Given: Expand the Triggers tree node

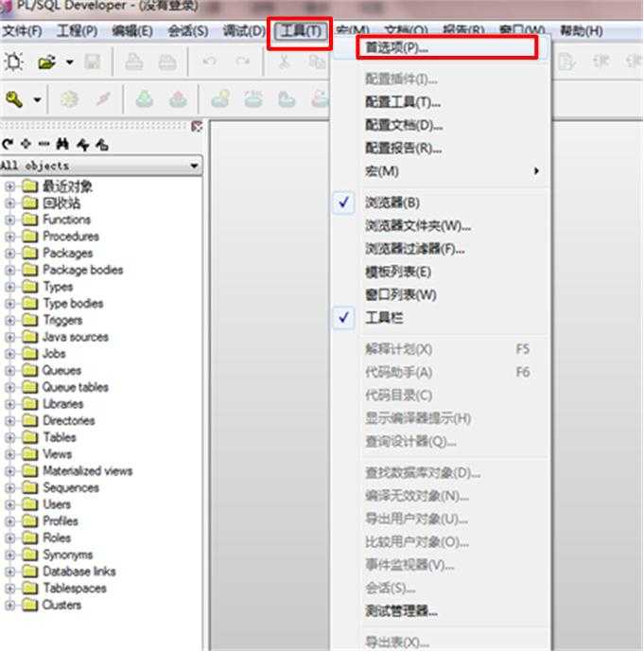Looking at the screenshot, I should [10, 320].
